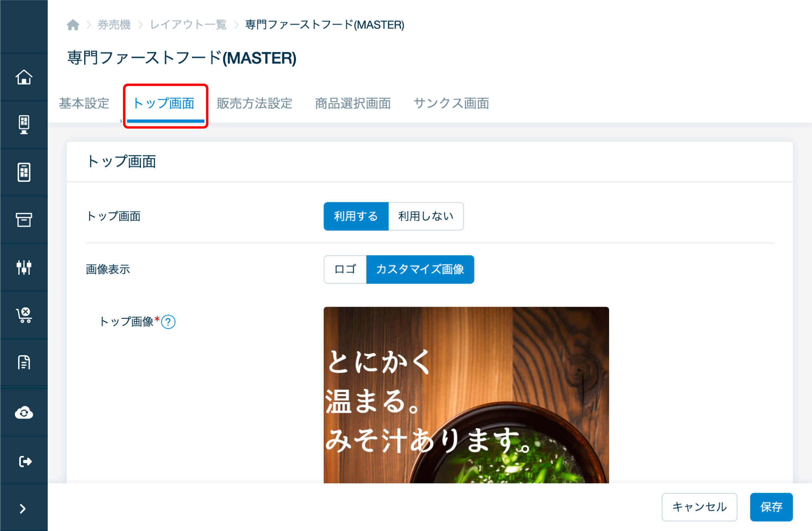Switch to the サンクス画面 tab
This screenshot has height=531, width=812.
(451, 104)
